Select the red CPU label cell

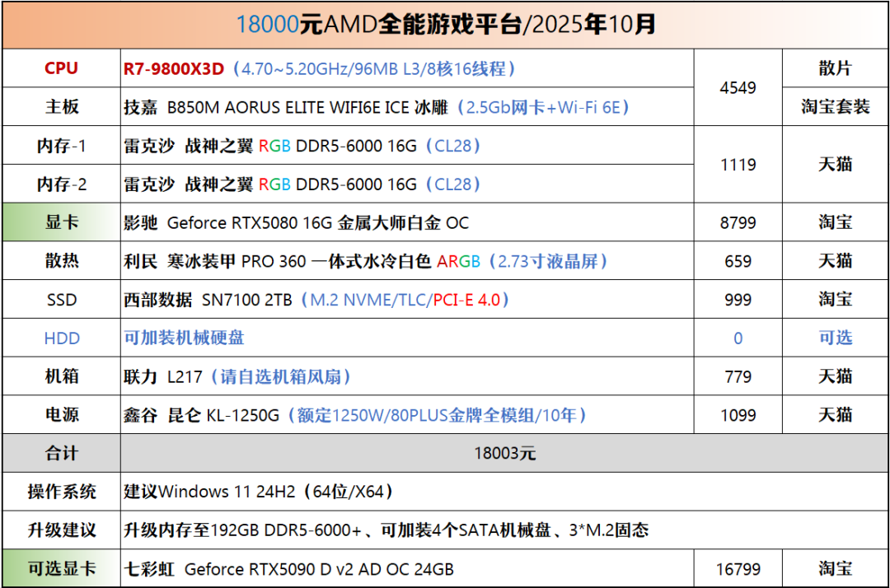pos(62,68)
